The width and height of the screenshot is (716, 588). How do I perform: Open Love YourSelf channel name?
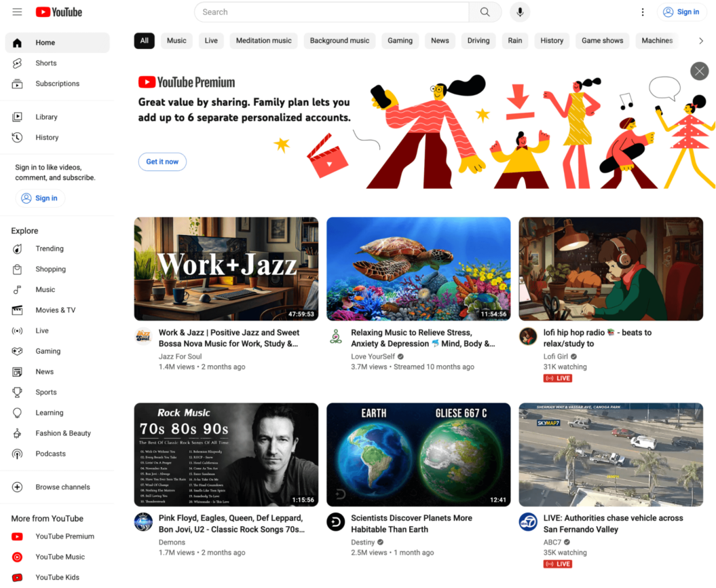pos(373,357)
